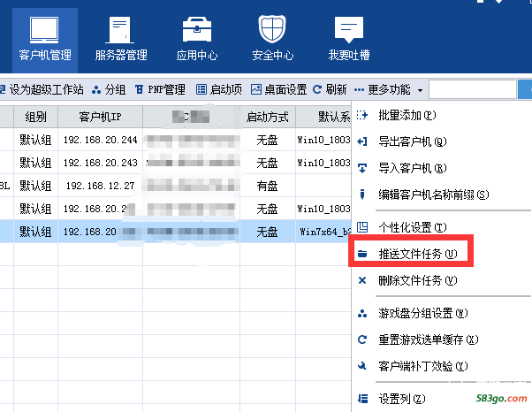The height and width of the screenshot is (412, 532).
Task: Click 无盘 in the 192.168.20.244 row
Action: point(268,140)
